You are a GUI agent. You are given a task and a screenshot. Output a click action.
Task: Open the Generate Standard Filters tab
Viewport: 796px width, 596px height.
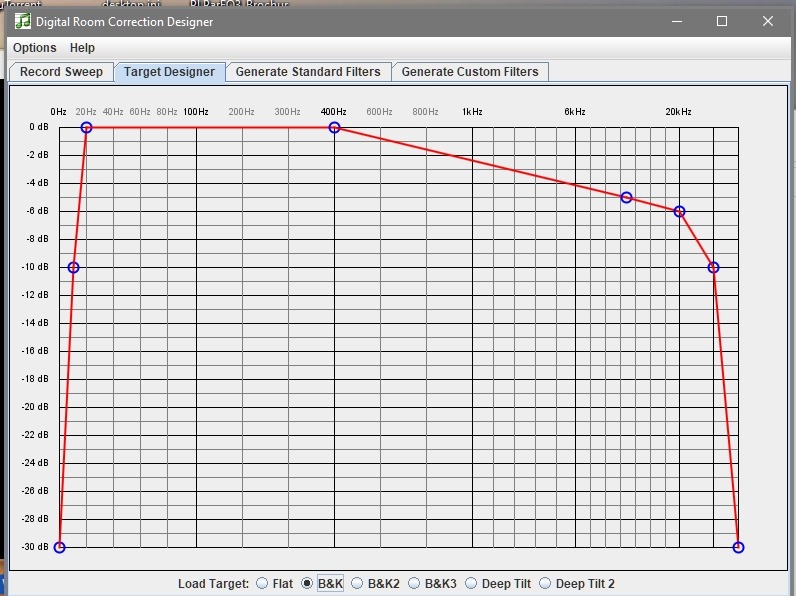pos(308,72)
